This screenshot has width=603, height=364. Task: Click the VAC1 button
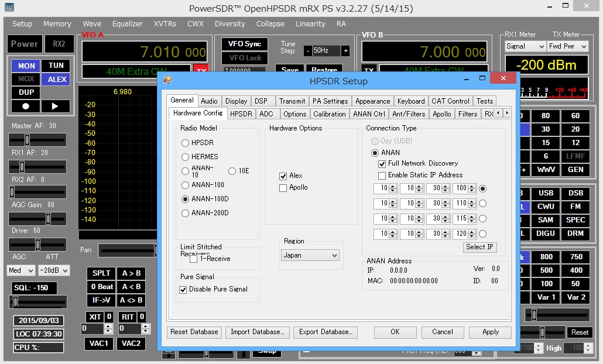[99, 344]
